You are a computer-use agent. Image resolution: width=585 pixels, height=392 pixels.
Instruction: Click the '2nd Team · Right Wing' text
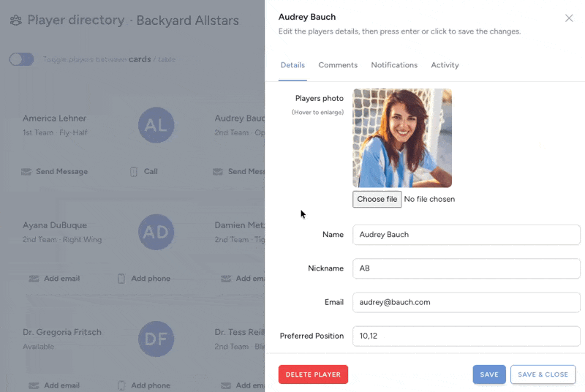62,240
